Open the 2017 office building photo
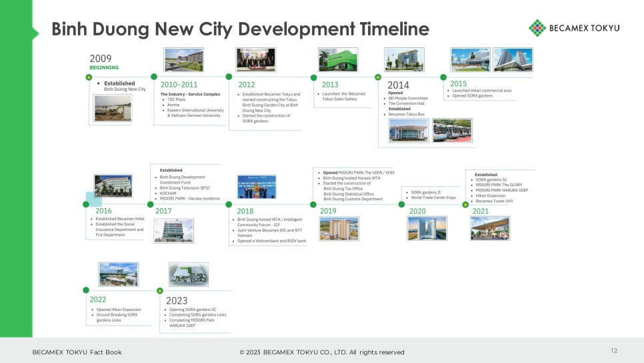Viewport: 644px width, 363px height. (x=174, y=231)
